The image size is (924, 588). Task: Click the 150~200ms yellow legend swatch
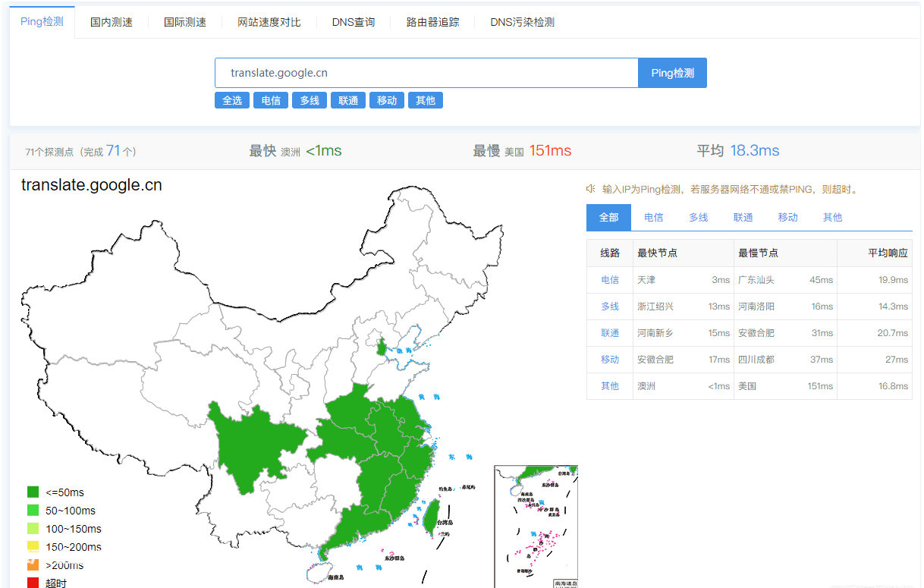pos(33,546)
